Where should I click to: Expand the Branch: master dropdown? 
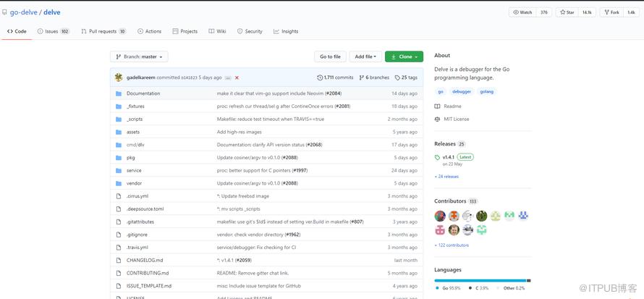(139, 56)
